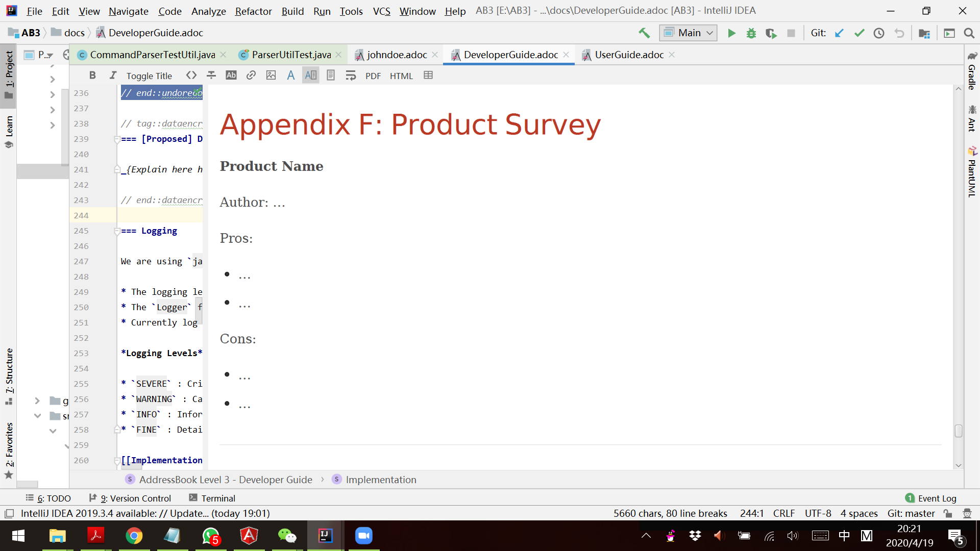Click the Debug bug icon
Image resolution: width=980 pixels, height=551 pixels.
751,33
